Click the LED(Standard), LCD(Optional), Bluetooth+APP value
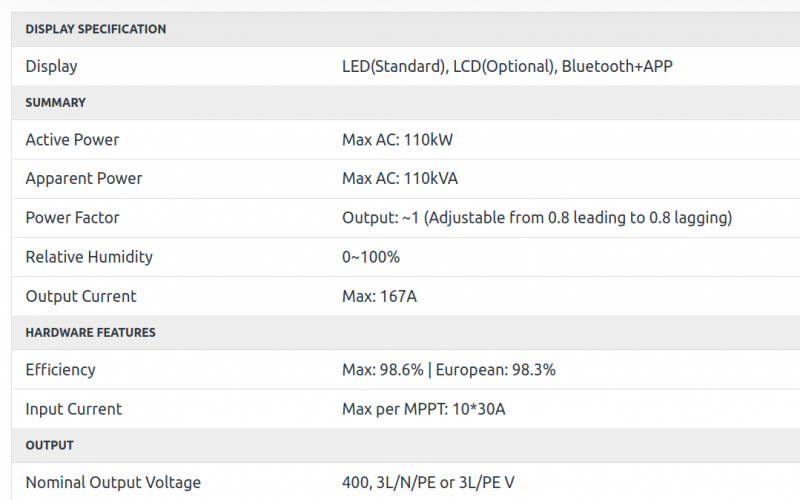 (x=507, y=66)
